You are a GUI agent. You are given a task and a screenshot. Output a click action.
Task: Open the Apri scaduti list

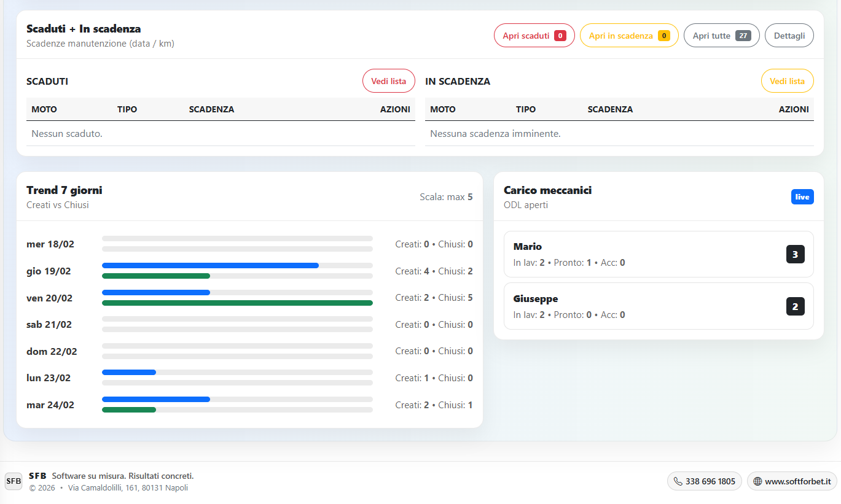point(526,36)
